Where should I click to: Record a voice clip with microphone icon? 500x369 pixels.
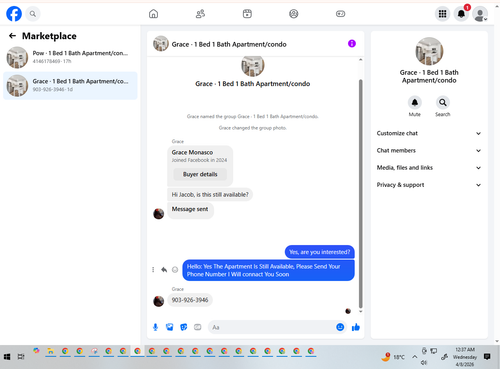[155, 327]
